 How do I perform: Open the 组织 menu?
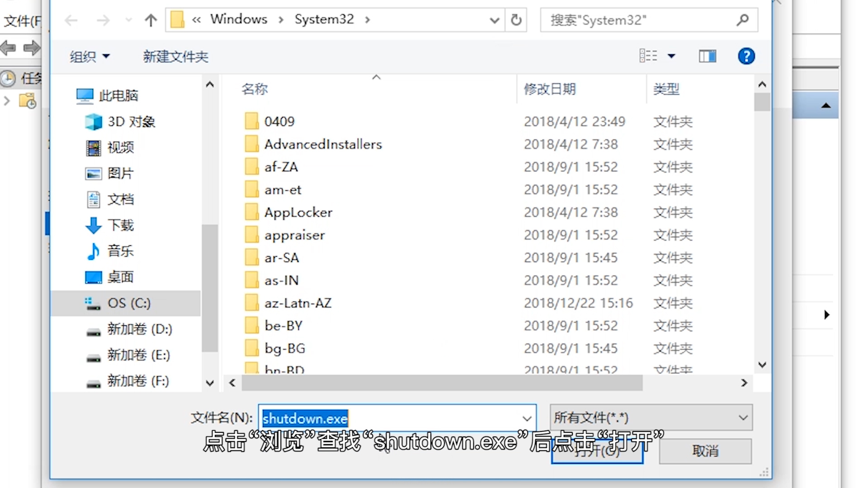coord(90,56)
